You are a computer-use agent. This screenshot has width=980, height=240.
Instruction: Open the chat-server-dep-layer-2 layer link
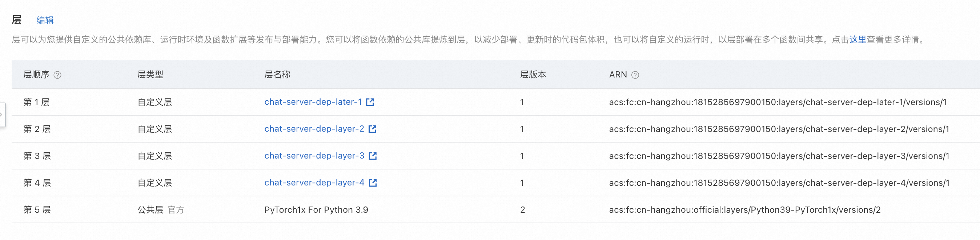pos(314,129)
